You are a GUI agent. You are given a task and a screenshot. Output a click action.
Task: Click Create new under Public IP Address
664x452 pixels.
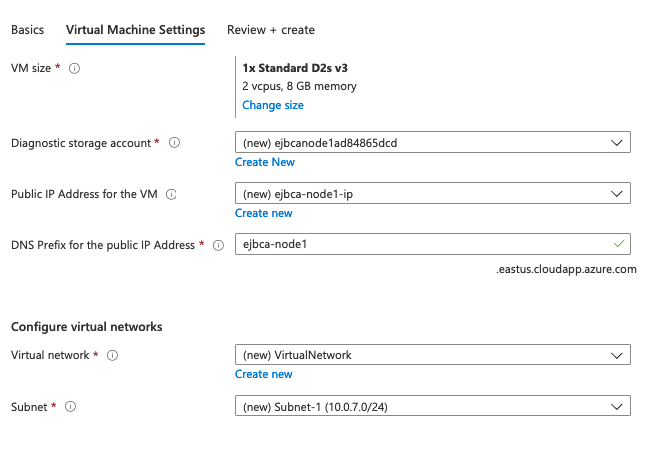[263, 213]
